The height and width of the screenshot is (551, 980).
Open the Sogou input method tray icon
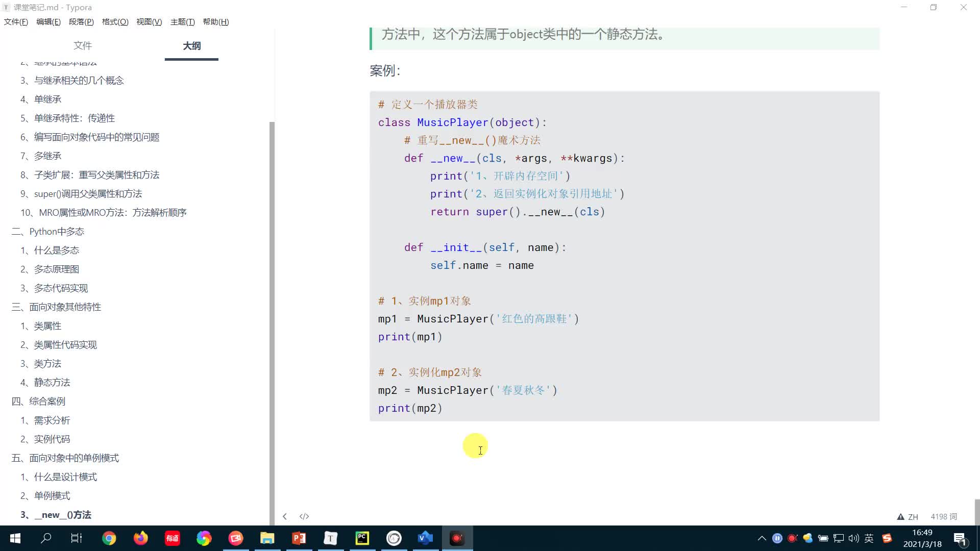point(887,538)
